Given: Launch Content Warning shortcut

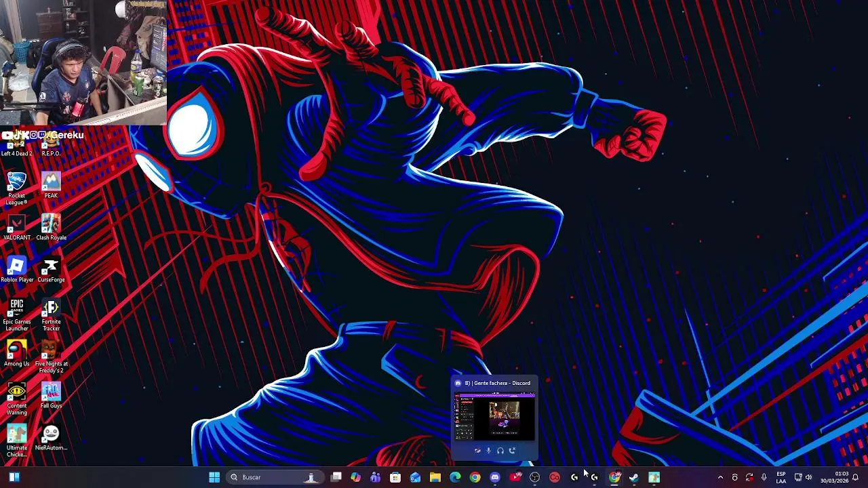Looking at the screenshot, I should pos(16,399).
